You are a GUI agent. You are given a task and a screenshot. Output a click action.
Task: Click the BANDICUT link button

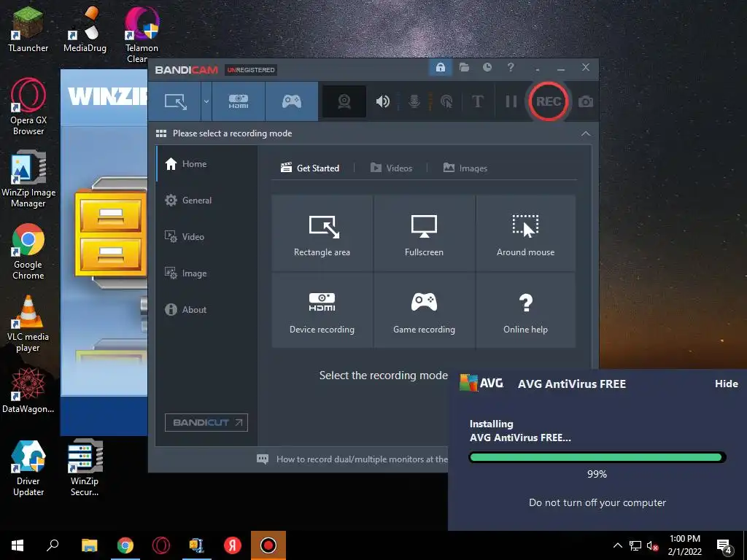pos(206,422)
